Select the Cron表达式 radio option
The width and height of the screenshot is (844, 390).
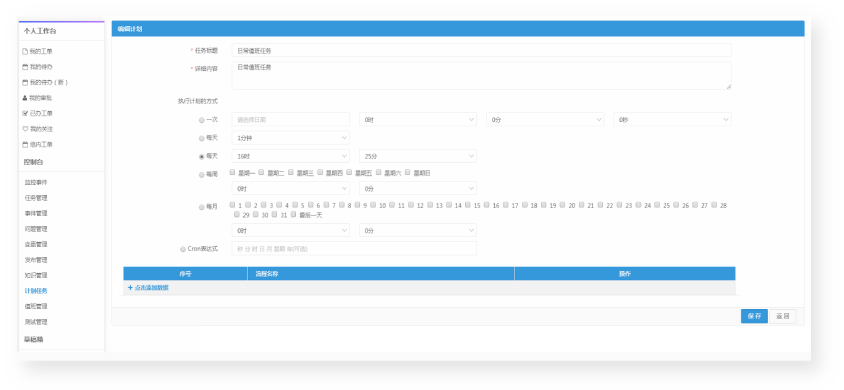(183, 249)
